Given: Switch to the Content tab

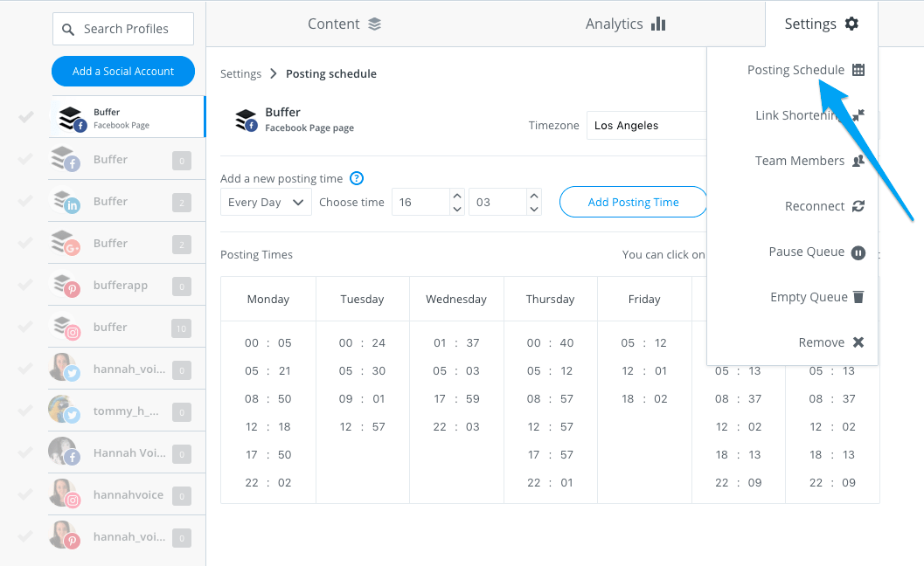Looking at the screenshot, I should (x=344, y=24).
